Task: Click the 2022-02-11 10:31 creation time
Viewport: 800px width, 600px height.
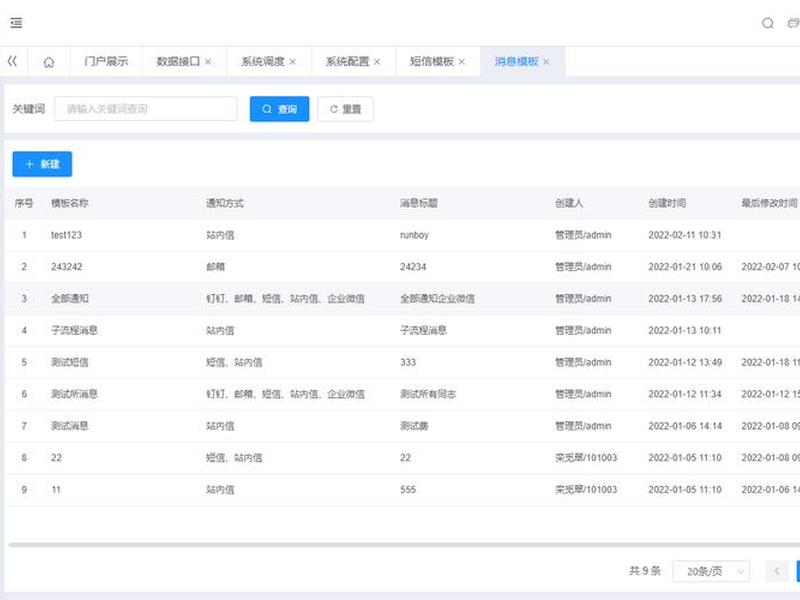Action: tap(685, 235)
